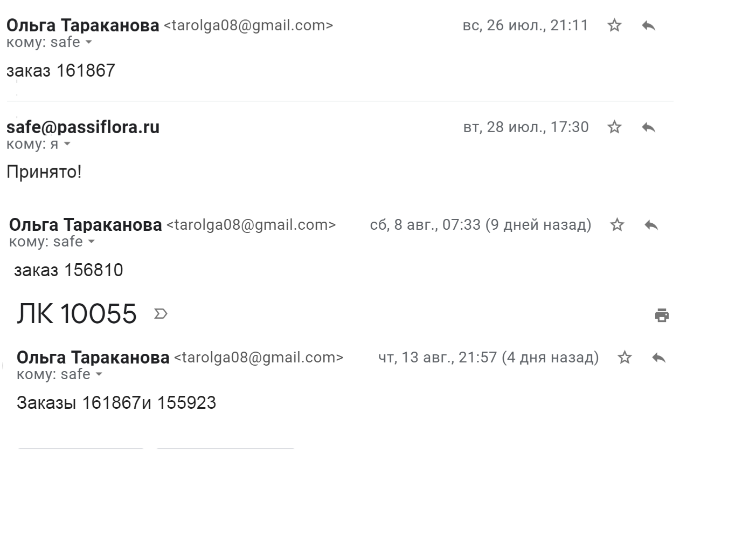Viewport: 756px width, 535px height.
Task: Show recipient details under safe@passiflora.ru
Action: point(67,144)
